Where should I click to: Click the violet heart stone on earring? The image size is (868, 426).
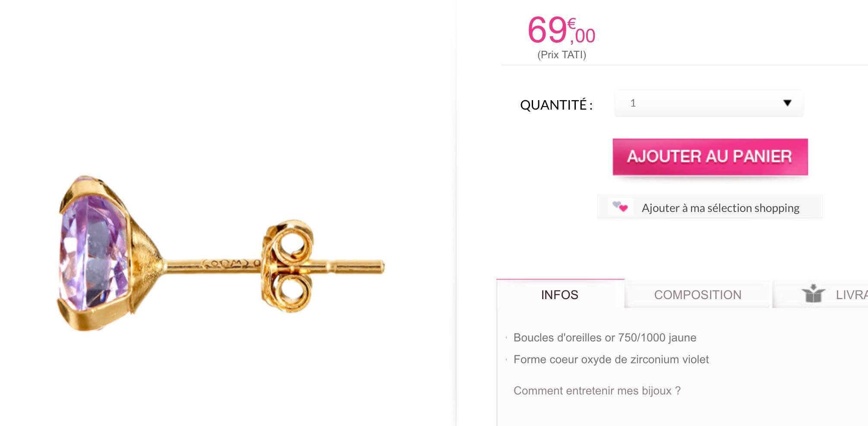(93, 252)
